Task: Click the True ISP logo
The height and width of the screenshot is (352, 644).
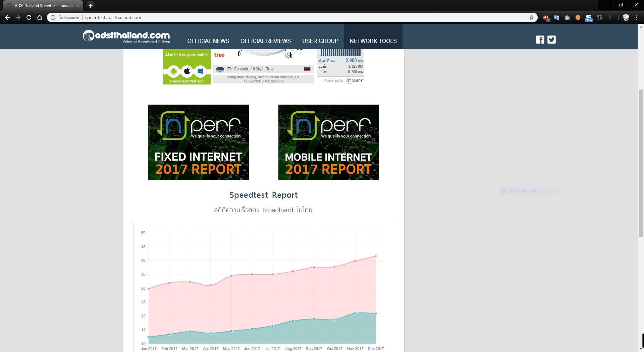Action: coord(219,55)
